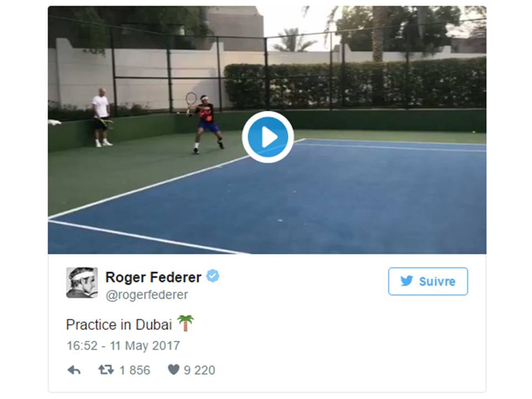
Task: Click the palm tree emoji
Action: point(186,323)
